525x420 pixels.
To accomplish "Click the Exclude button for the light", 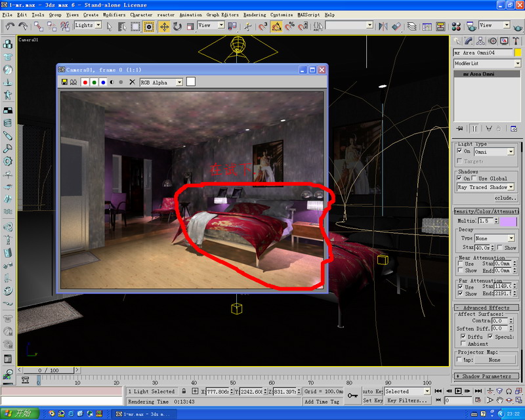I will tap(505, 198).
